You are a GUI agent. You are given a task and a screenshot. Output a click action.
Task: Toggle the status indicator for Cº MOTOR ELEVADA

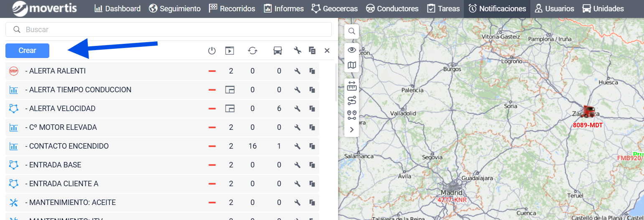click(212, 127)
